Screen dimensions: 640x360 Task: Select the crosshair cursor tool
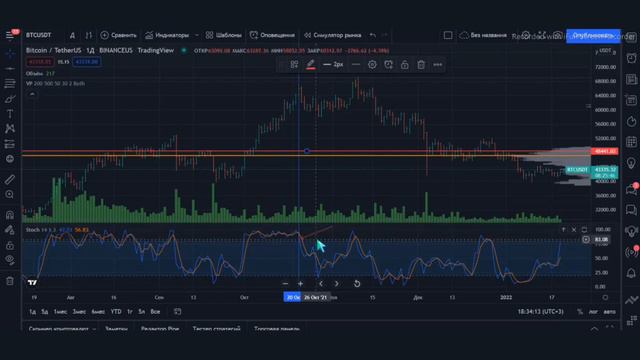click(x=10, y=53)
